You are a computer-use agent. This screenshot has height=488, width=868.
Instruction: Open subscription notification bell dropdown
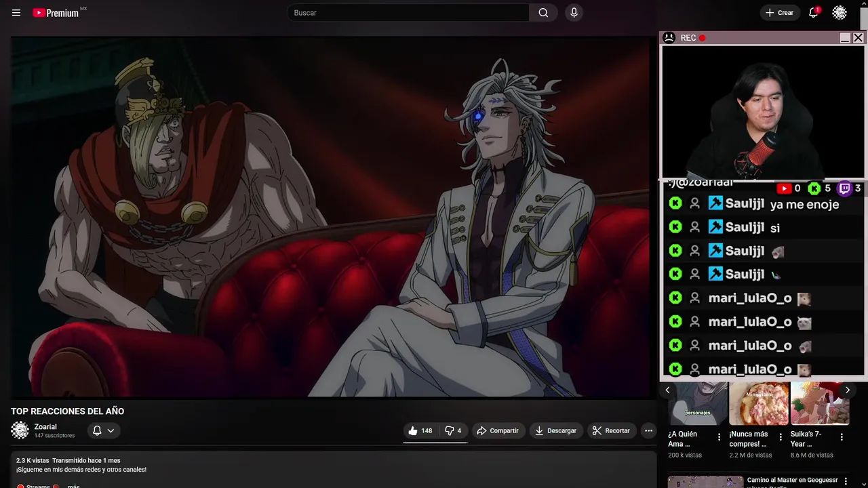pos(103,430)
